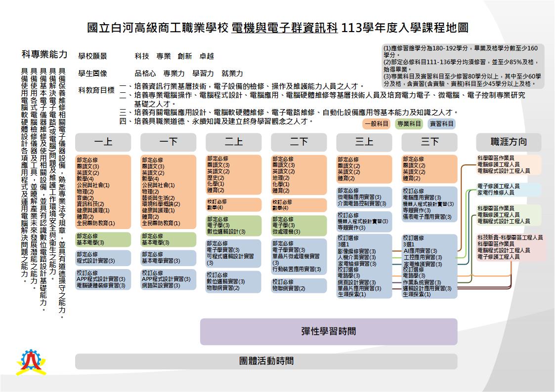555x392 pixels.
Task: Click the 微電腦應用實習(3) course text
Action: (x=359, y=197)
